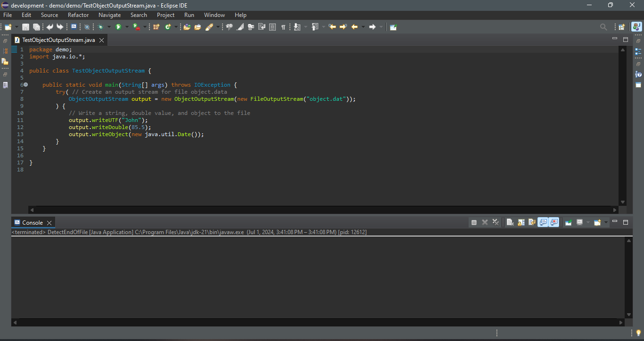The width and height of the screenshot is (644, 341).
Task: Close the TestObjectOutputStream.java editor tab
Action: (101, 40)
